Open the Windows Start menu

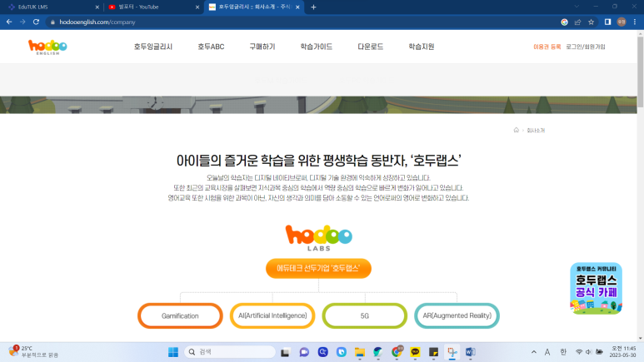(173, 352)
